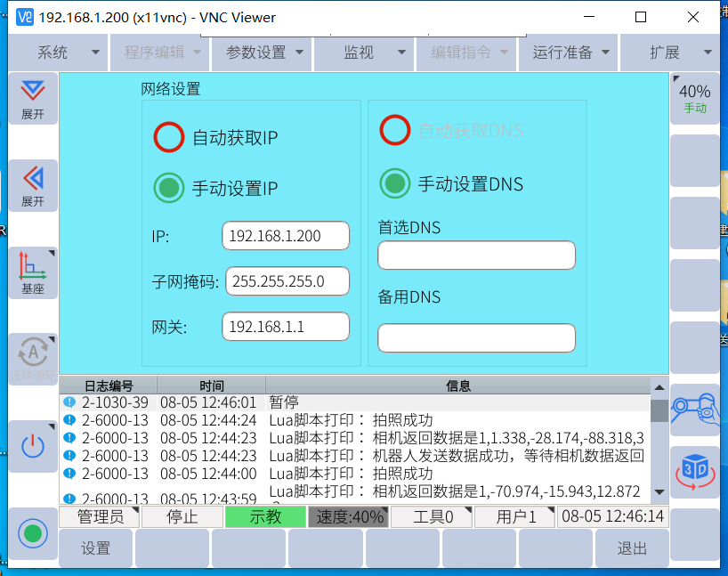Open the 监视 menu
The image size is (728, 576).
(364, 53)
